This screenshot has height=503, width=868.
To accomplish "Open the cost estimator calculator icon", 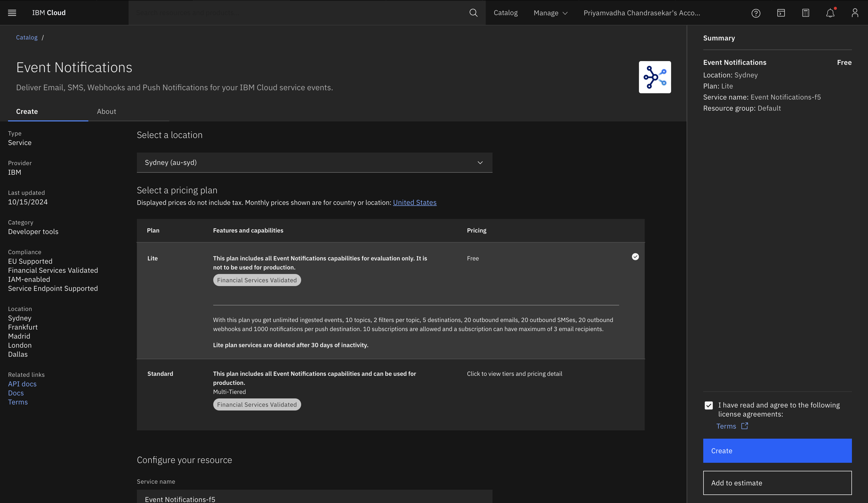I will pyautogui.click(x=805, y=13).
